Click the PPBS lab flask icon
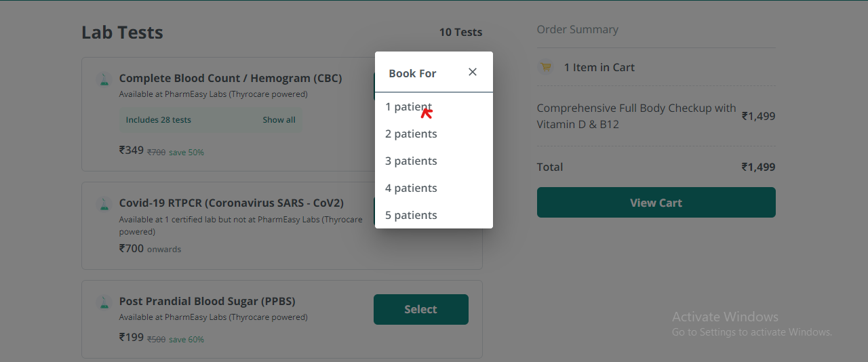The image size is (868, 362). click(104, 302)
